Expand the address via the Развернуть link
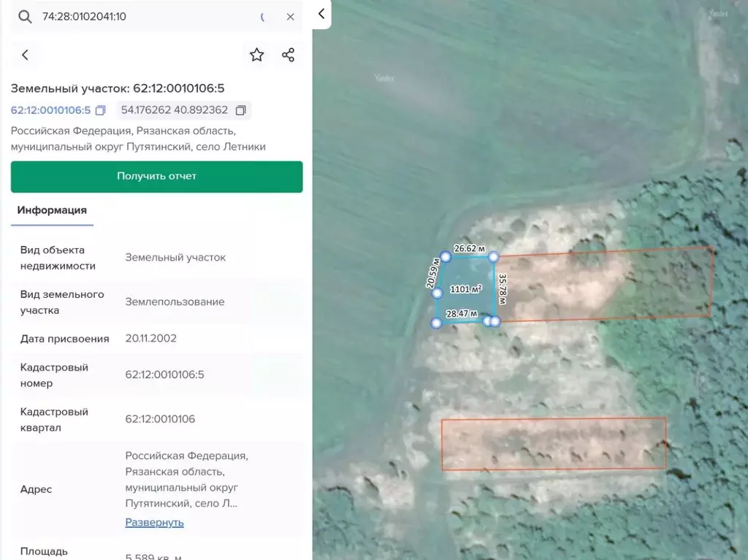The height and width of the screenshot is (560, 748). (x=154, y=522)
